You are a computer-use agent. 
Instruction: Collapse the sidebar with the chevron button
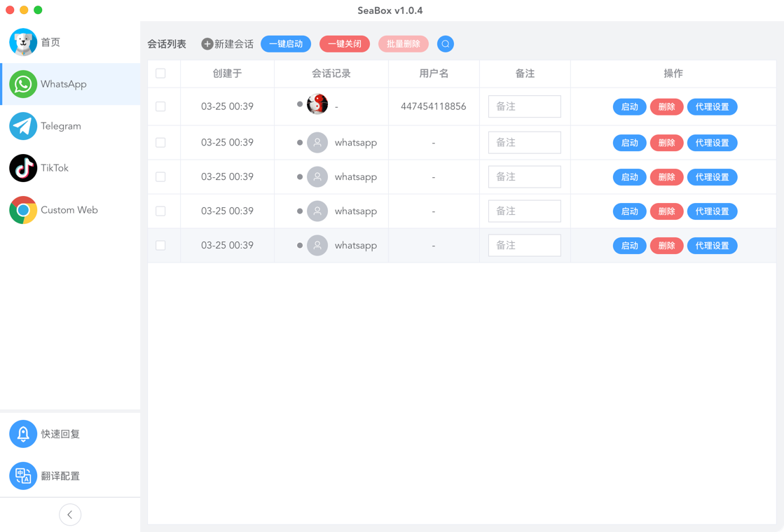click(x=70, y=514)
